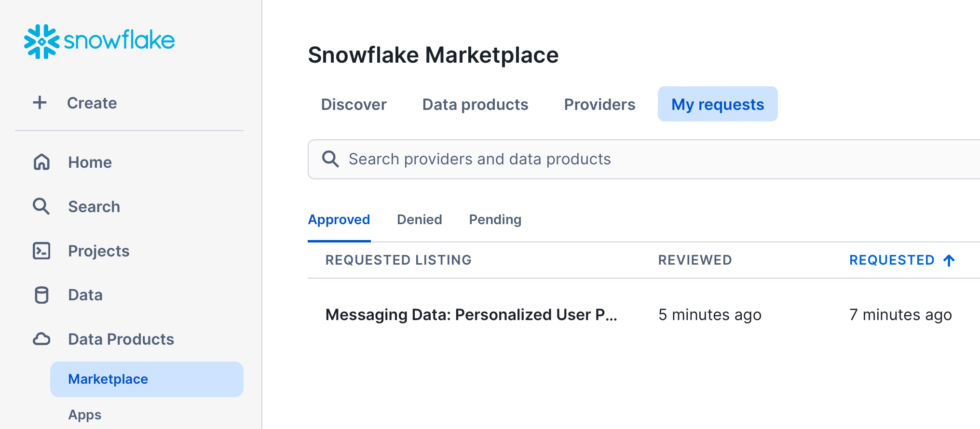980x429 pixels.
Task: Click the magnifying glass in the search bar
Action: coord(330,159)
